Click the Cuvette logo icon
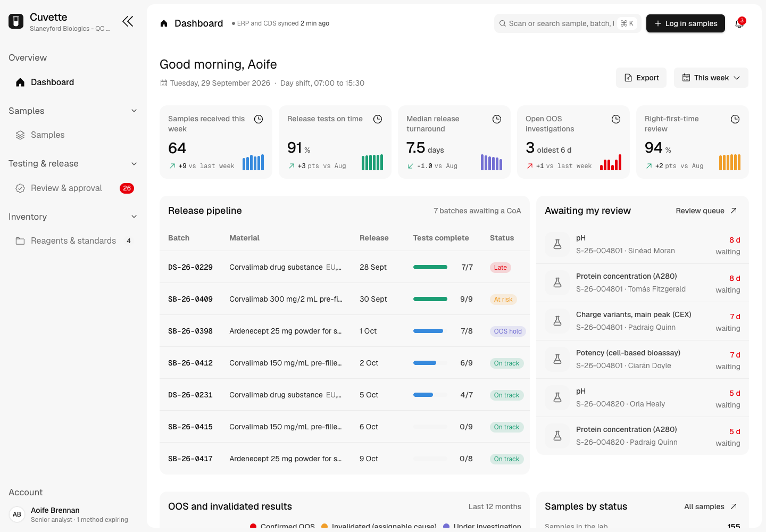 [16, 21]
